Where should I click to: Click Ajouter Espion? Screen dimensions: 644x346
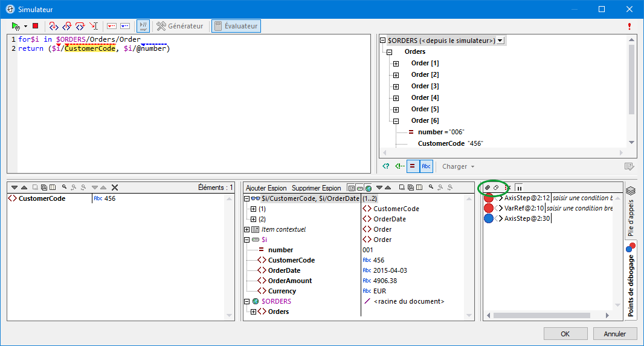point(267,188)
